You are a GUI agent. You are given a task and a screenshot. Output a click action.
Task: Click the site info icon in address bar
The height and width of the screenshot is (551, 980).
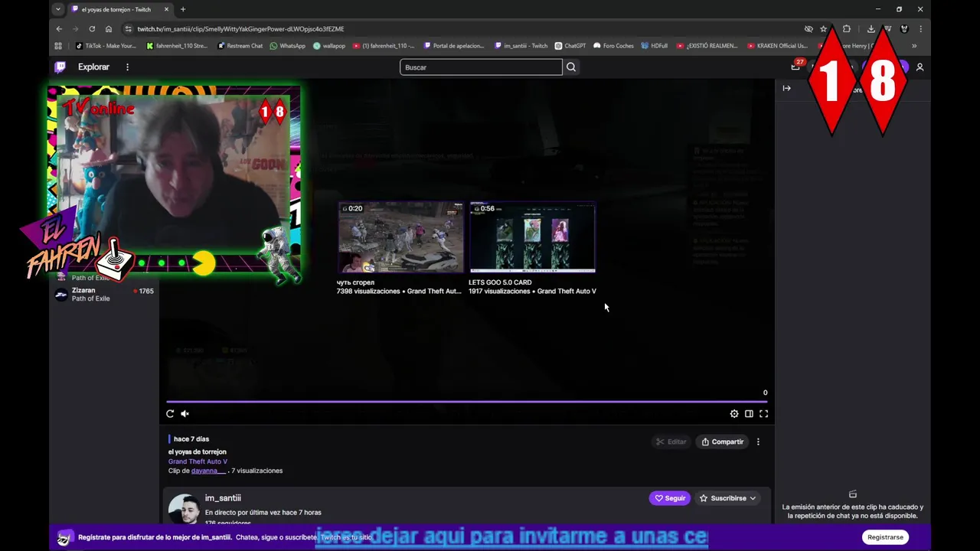click(x=128, y=29)
